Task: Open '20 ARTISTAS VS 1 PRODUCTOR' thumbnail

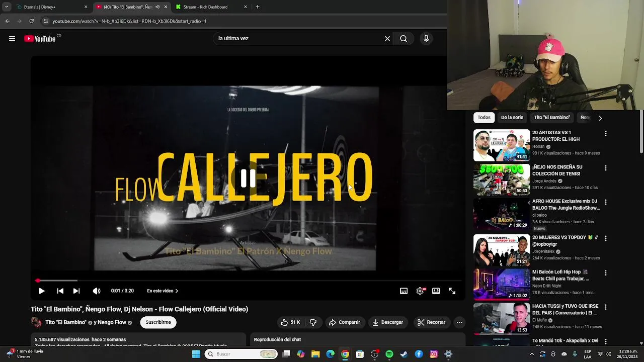Action: (502, 145)
